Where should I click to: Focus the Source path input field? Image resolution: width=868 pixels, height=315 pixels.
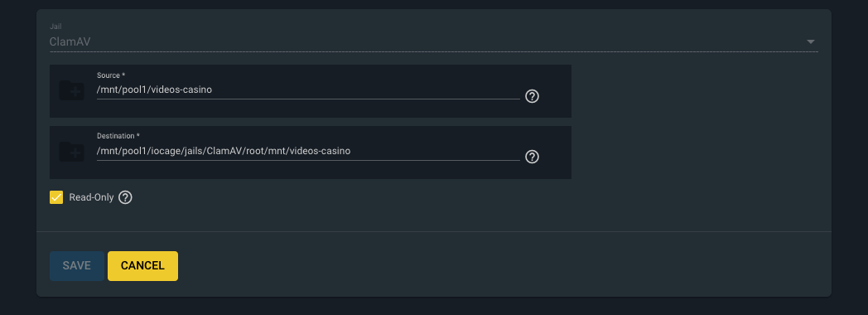click(308, 90)
